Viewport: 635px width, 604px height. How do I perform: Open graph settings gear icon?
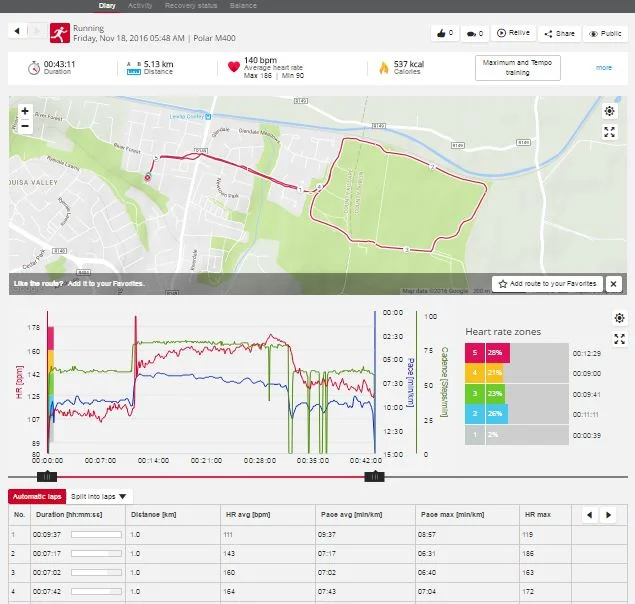[x=619, y=319]
